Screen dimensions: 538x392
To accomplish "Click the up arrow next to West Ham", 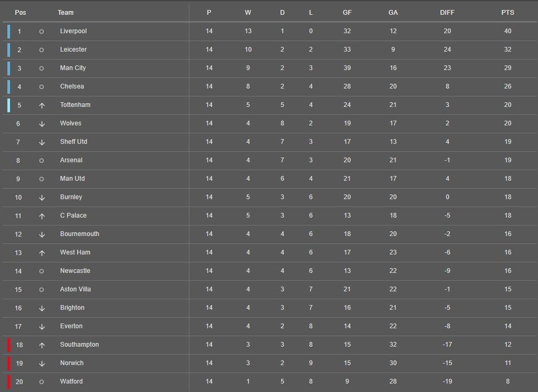I will (42, 253).
